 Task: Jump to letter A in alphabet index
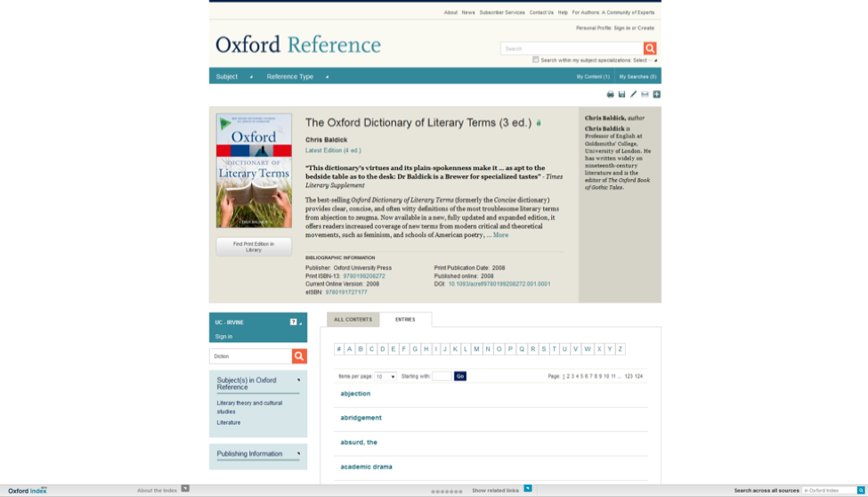coord(349,349)
